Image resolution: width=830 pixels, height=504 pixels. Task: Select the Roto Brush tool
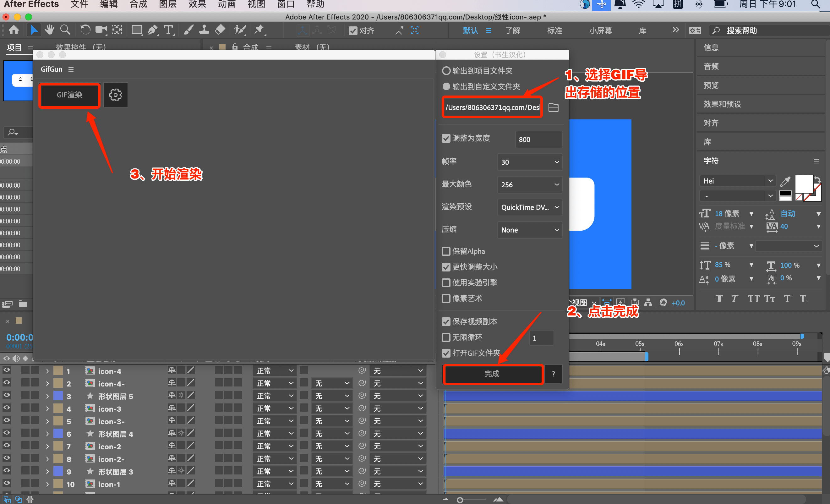[x=240, y=30]
